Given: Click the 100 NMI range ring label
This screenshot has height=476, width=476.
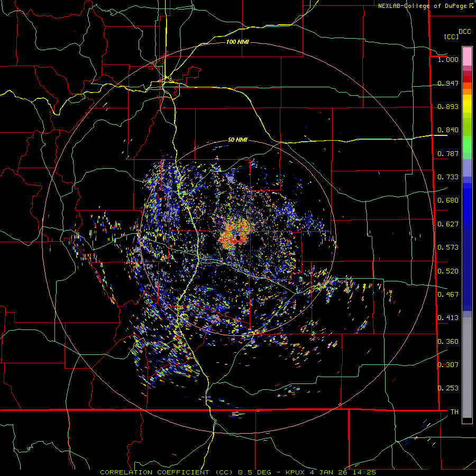Looking at the screenshot, I should (x=237, y=42).
